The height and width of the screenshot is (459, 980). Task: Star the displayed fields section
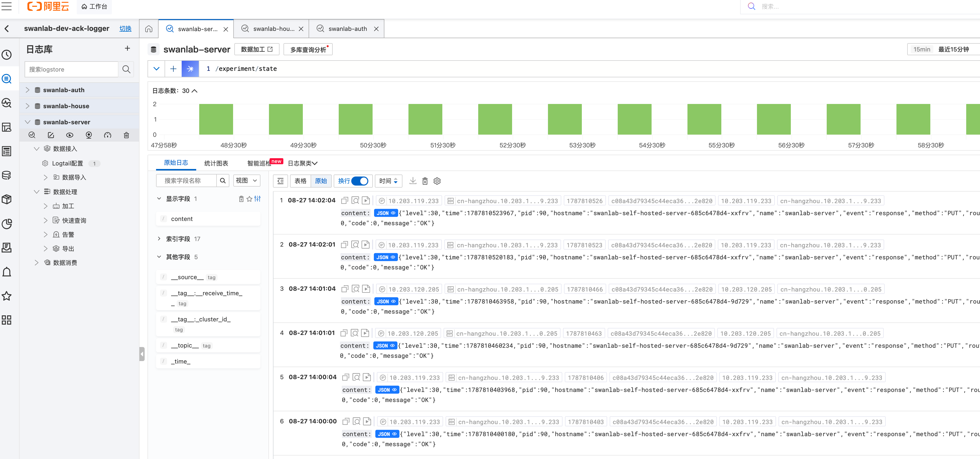(x=249, y=199)
